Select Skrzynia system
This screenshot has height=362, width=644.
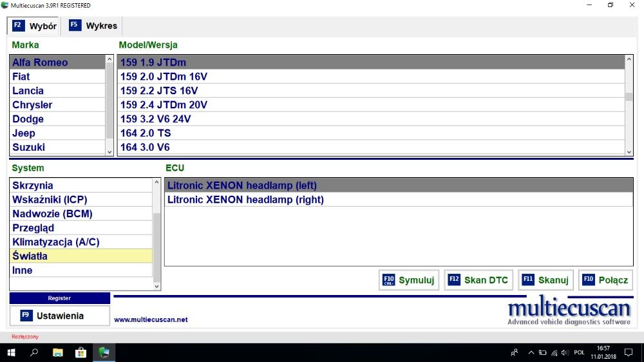click(81, 186)
